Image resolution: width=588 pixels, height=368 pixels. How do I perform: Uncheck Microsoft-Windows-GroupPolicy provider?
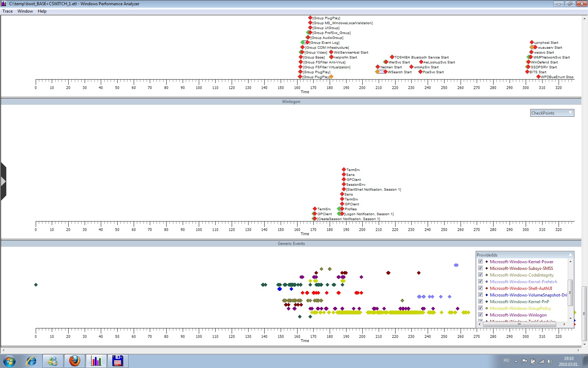coord(480,308)
